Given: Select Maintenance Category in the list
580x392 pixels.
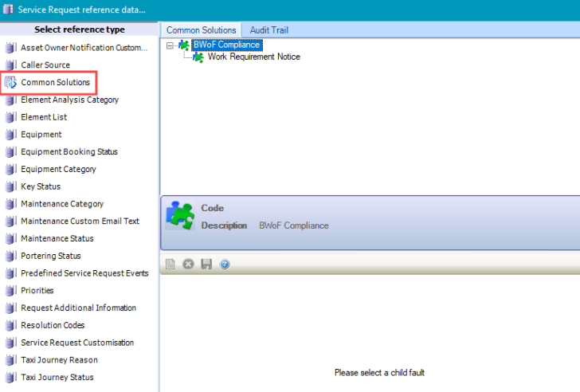Looking at the screenshot, I should point(62,204).
